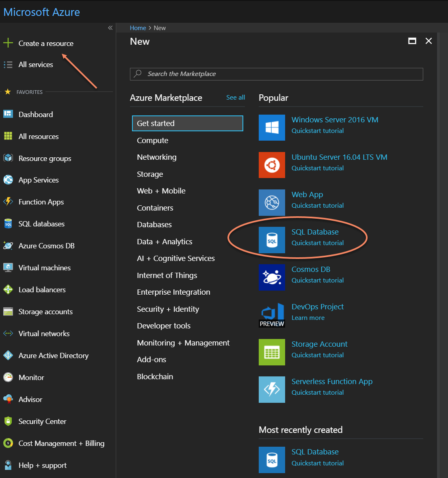Collapse the left sidebar with double chevron

coord(110,28)
